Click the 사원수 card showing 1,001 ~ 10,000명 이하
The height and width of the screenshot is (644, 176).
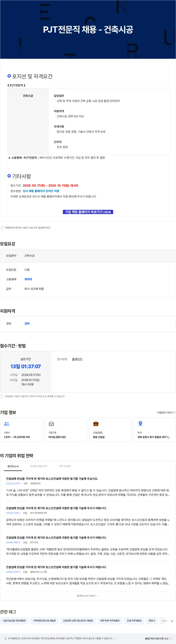click(21, 430)
